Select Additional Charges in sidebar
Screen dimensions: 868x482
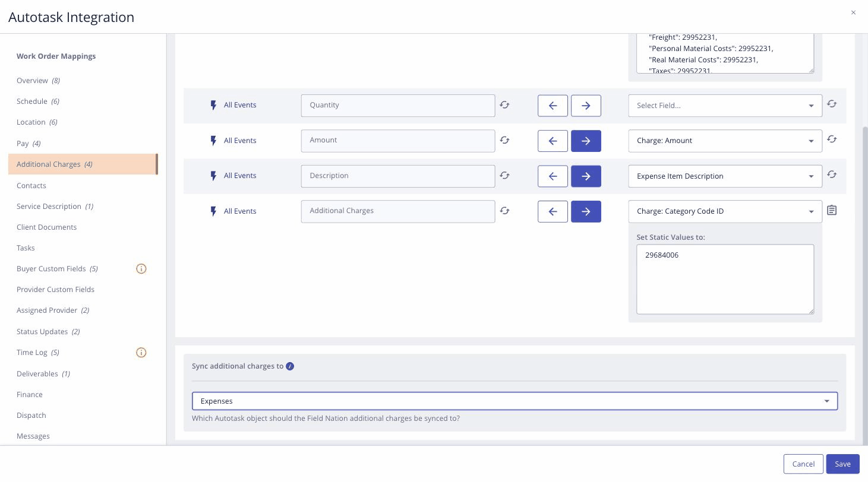[x=83, y=164]
